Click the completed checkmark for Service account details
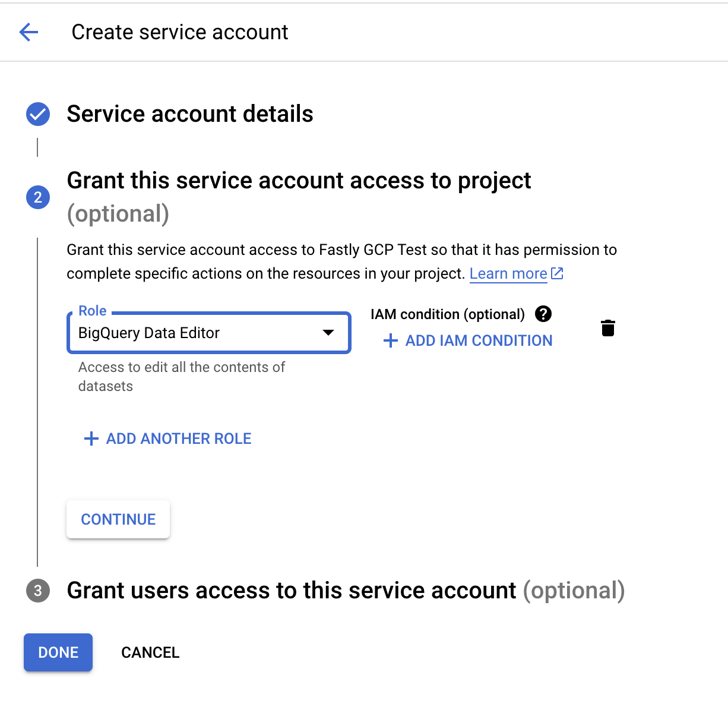728x713 pixels. click(37, 113)
